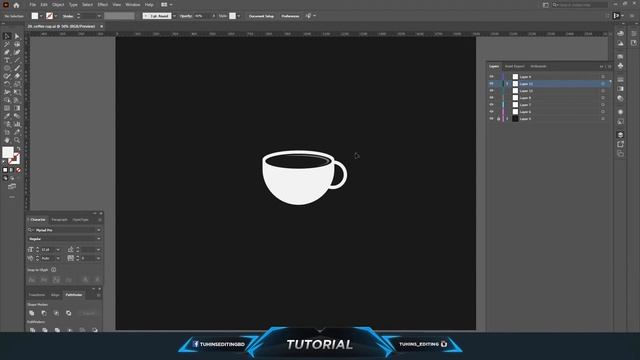The image size is (640, 360).
Task: Select the Zoom tool magnifier
Action: 17,140
